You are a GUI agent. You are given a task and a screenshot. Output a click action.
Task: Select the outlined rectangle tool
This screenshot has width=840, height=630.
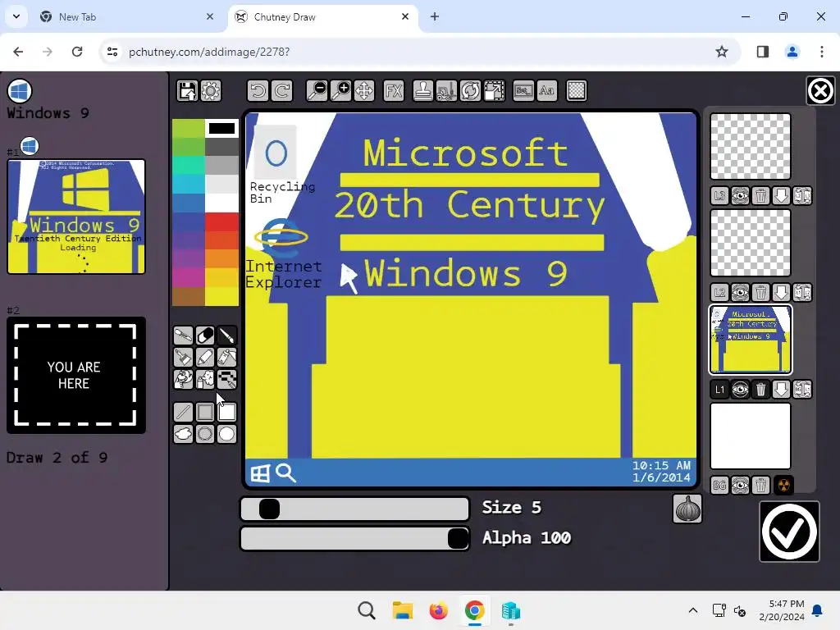204,412
